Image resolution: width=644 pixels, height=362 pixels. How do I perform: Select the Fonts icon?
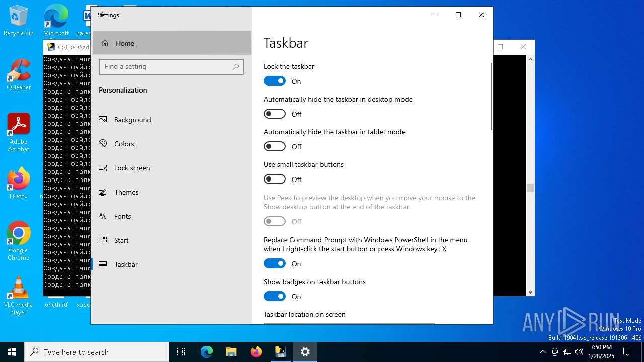(103, 216)
